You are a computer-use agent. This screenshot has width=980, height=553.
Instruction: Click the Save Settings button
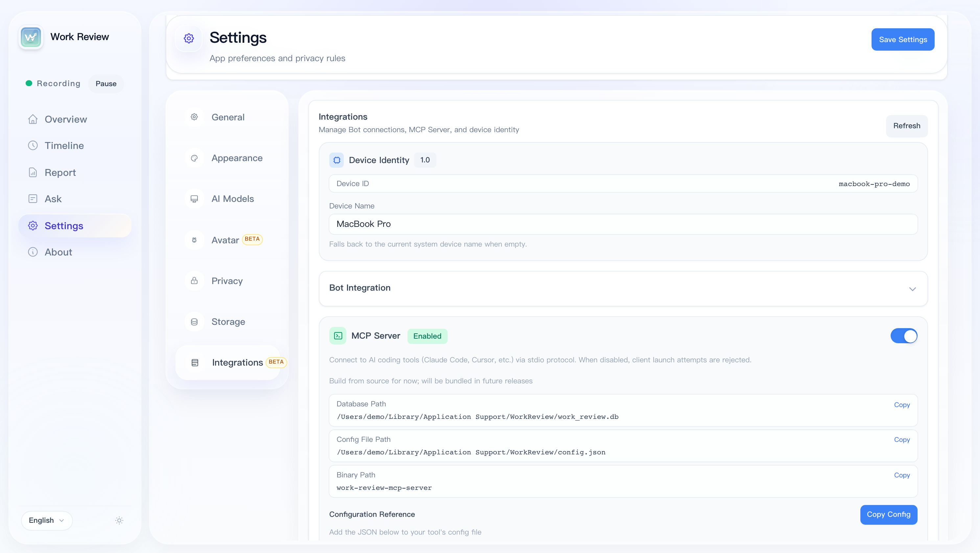point(903,39)
